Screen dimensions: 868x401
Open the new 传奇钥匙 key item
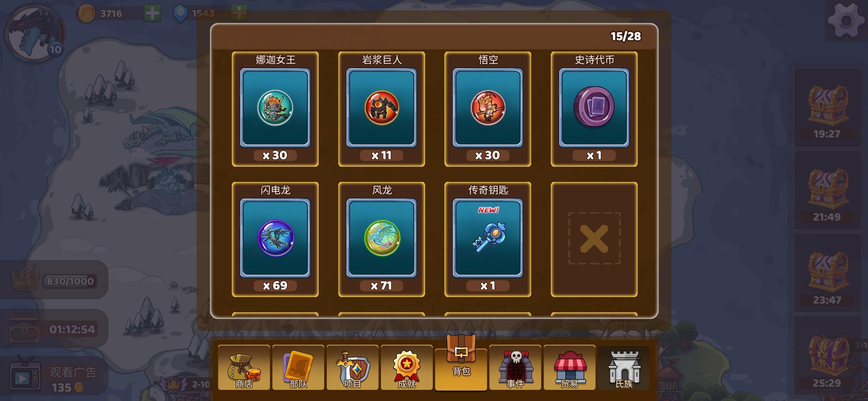tap(487, 239)
